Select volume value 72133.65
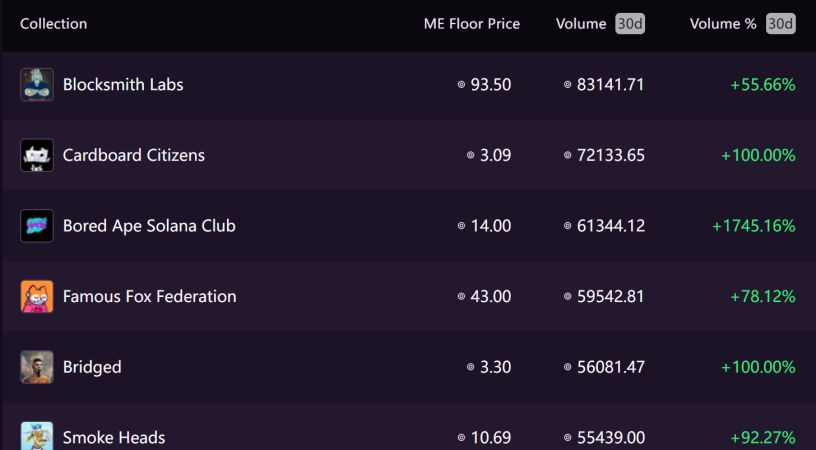The image size is (816, 450). point(610,155)
